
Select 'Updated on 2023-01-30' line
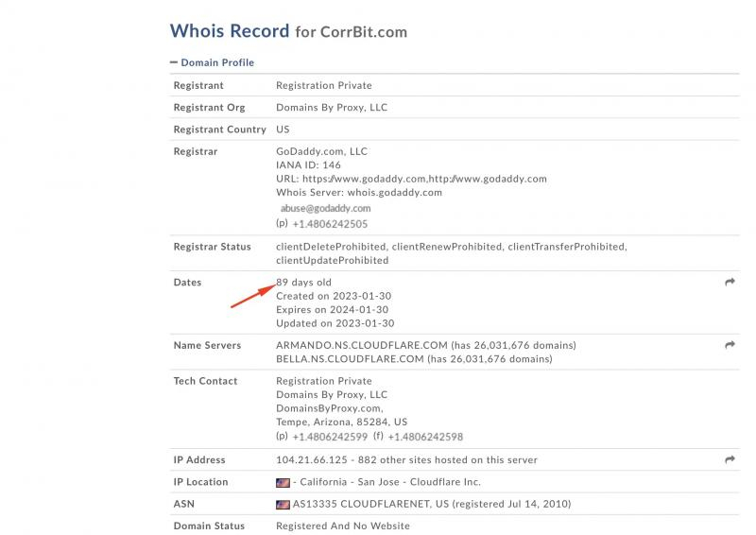click(x=335, y=323)
